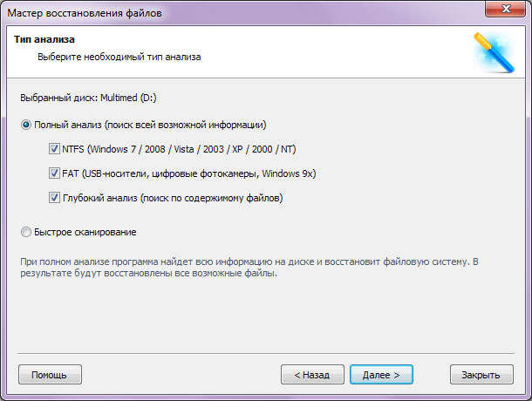Go back with the Назад button
Image resolution: width=532 pixels, height=401 pixels.
point(312,375)
